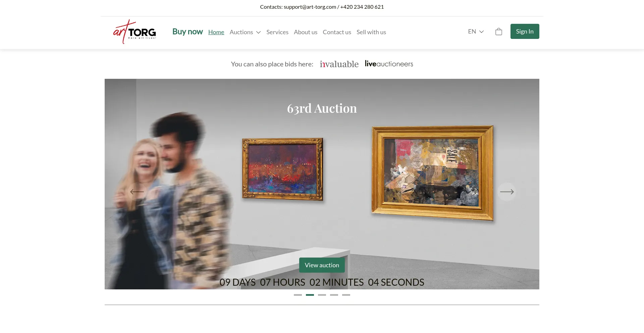Image resolution: width=644 pixels, height=333 pixels.
Task: Select the third carousel slide indicator
Action: pos(322,295)
